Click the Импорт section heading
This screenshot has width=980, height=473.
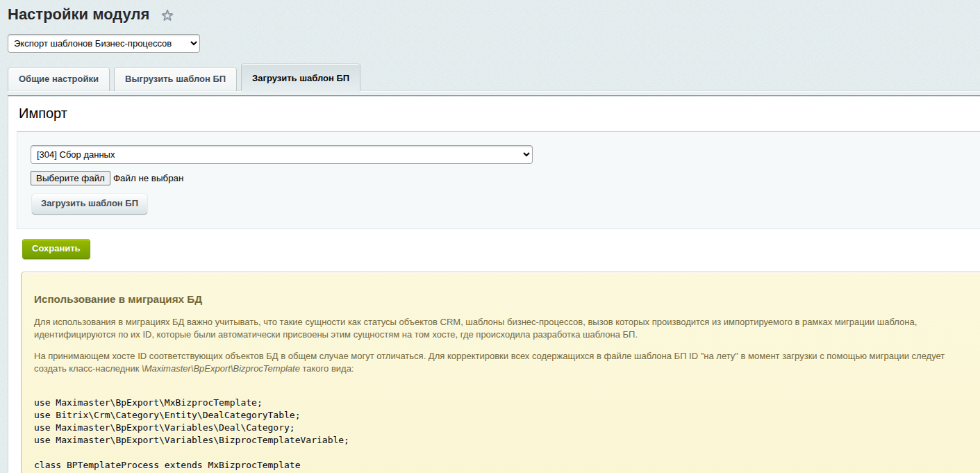pos(43,113)
